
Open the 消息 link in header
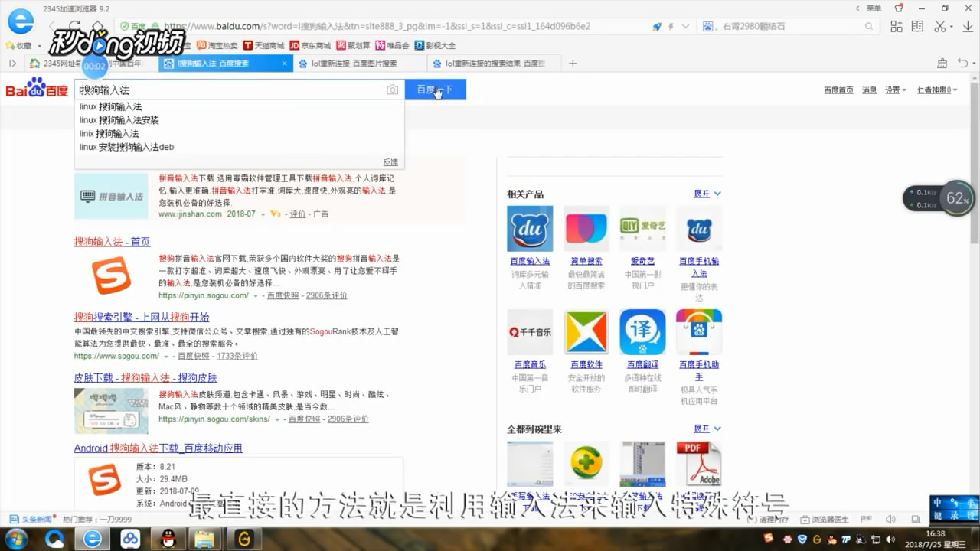[x=869, y=90]
